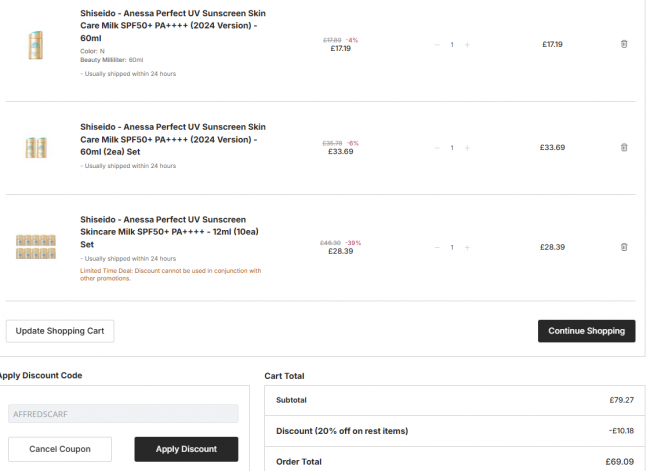Open the 60ml sunscreen product thumbnail
Screen dimensions: 650x471
(x=36, y=45)
